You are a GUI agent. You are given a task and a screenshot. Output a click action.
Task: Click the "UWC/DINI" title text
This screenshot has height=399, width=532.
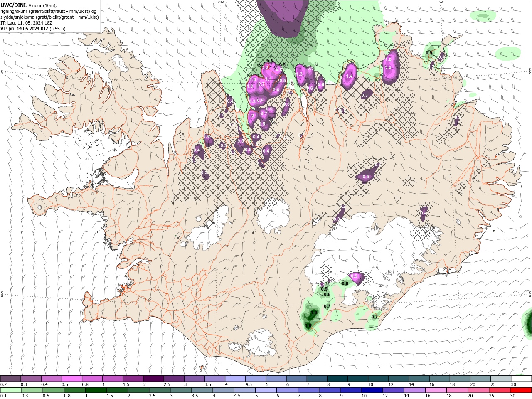[x=13, y=5]
